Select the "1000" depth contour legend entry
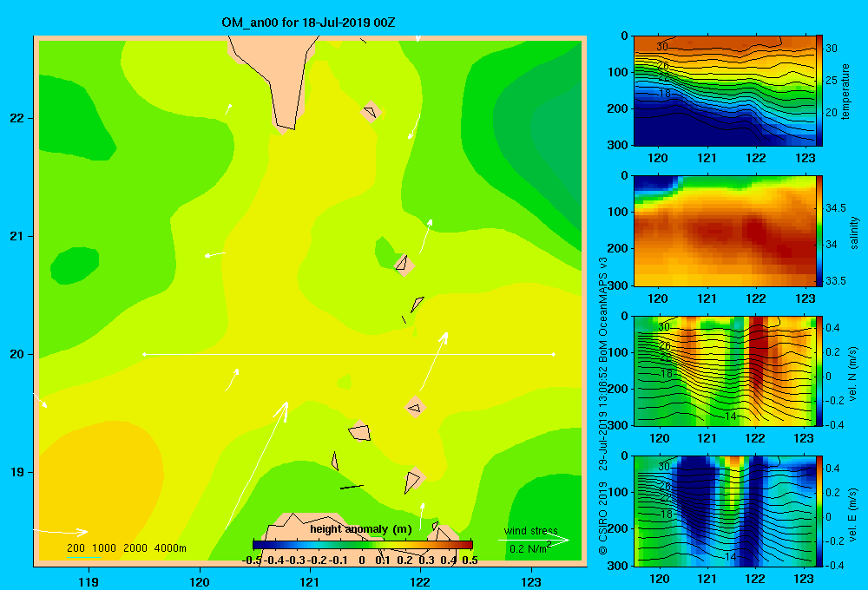Viewport: 868px width, 590px height. [104, 548]
